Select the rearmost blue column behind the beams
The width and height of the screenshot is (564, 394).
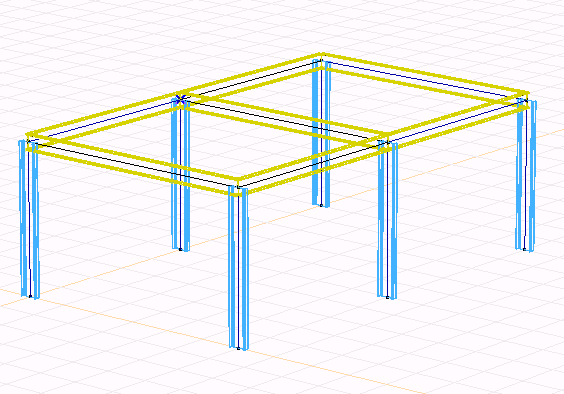pyautogui.click(x=321, y=133)
